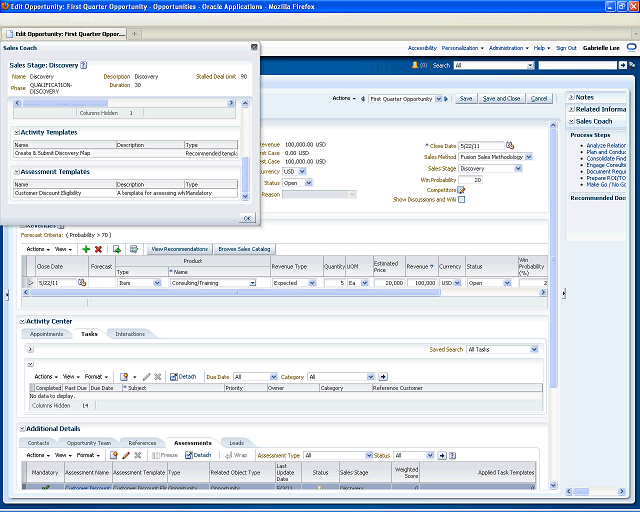Viewport: 640px width, 512px height.
Task: Collapse Activity Center section
Action: 22,321
